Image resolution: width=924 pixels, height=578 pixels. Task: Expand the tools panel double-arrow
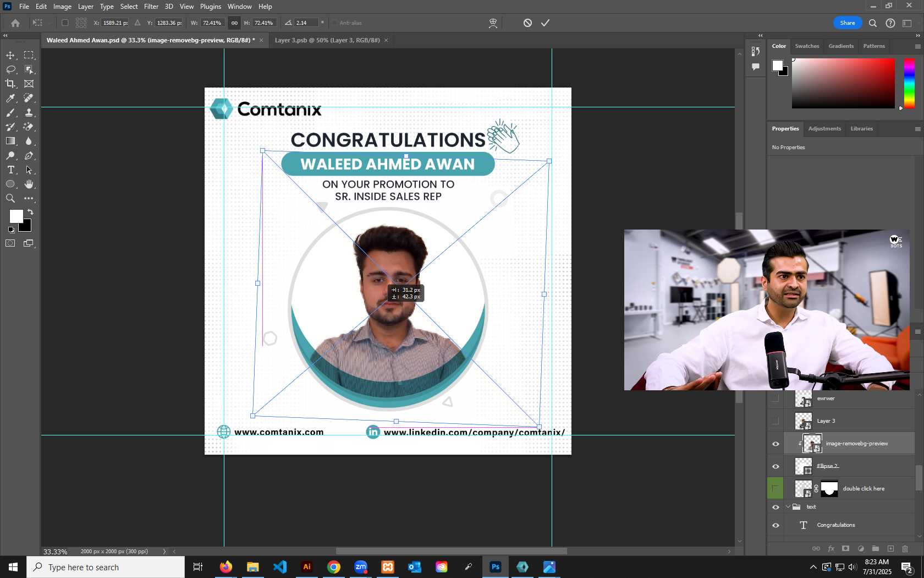(x=5, y=35)
